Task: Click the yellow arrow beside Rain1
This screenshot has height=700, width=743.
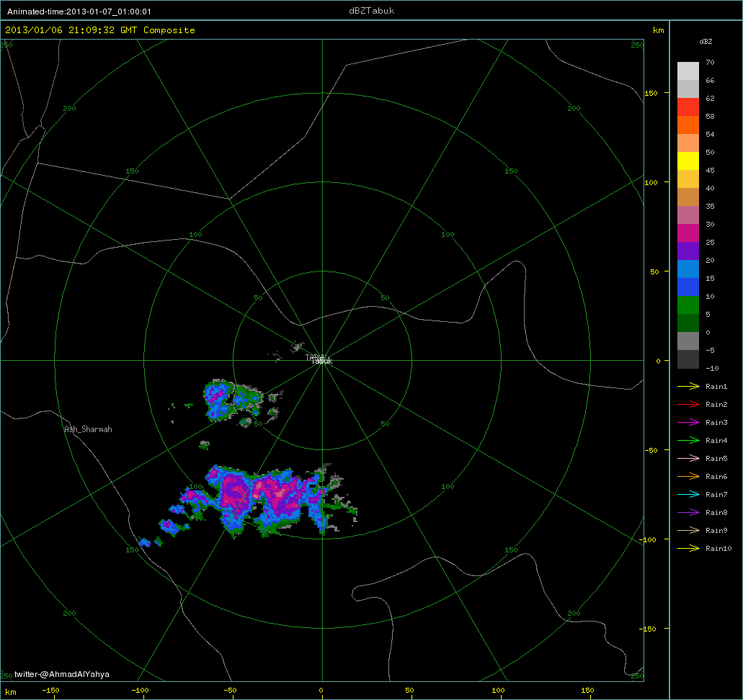Action: click(688, 387)
